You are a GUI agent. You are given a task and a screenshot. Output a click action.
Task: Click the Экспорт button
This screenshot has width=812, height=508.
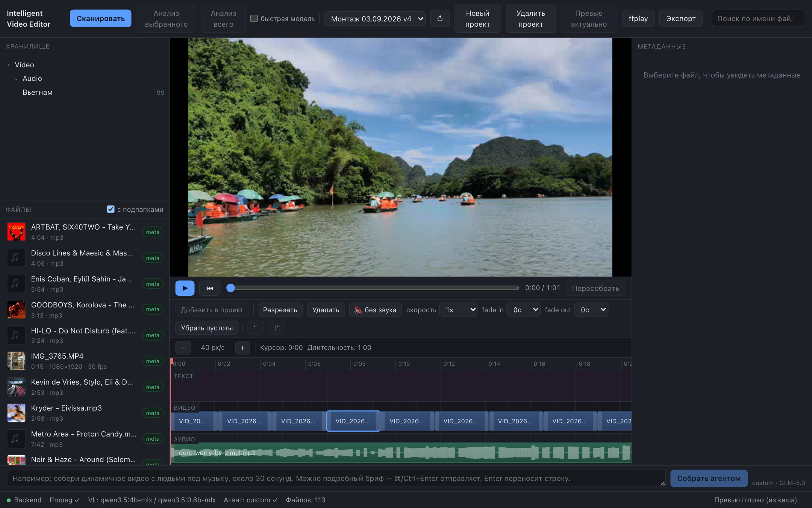click(680, 18)
